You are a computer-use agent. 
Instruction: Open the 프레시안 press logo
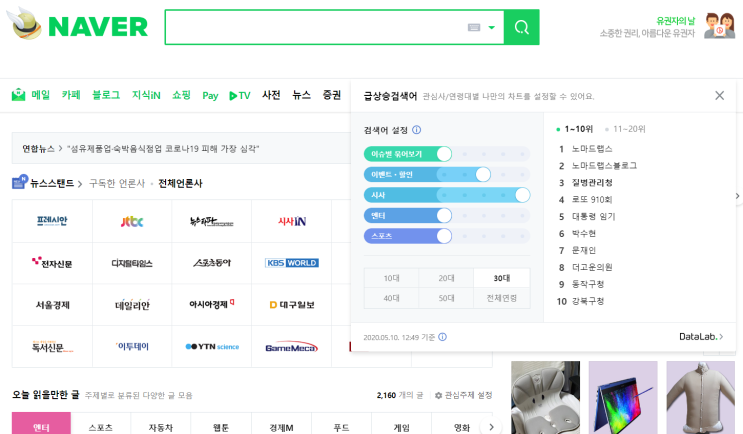52,221
